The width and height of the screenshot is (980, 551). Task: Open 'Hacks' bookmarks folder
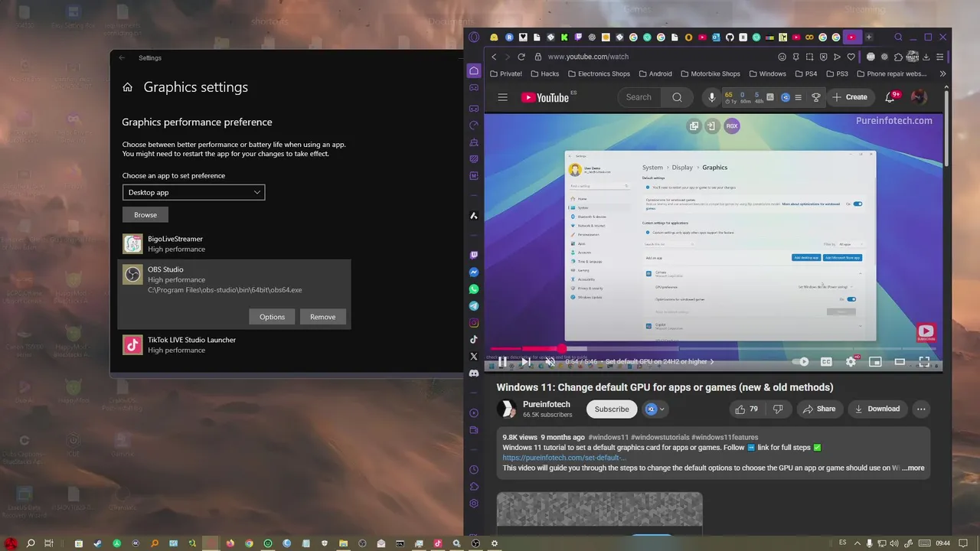(x=544, y=74)
